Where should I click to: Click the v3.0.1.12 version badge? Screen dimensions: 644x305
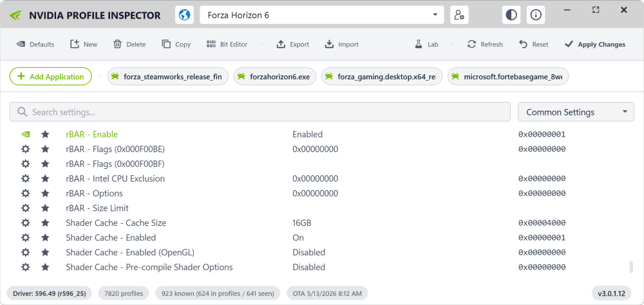click(611, 293)
